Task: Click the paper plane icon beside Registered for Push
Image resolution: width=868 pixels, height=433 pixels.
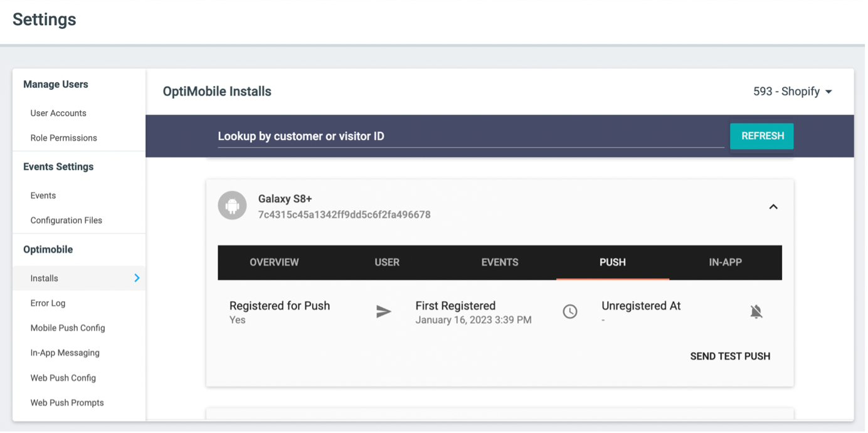Action: click(x=384, y=312)
